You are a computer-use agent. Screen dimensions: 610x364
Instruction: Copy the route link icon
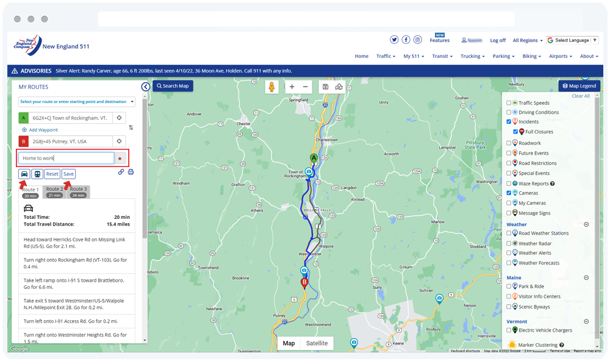point(121,171)
